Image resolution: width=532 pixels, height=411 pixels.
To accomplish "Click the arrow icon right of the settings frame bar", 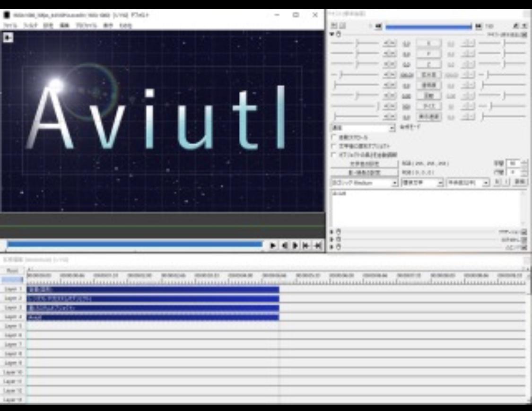I will (479, 26).
